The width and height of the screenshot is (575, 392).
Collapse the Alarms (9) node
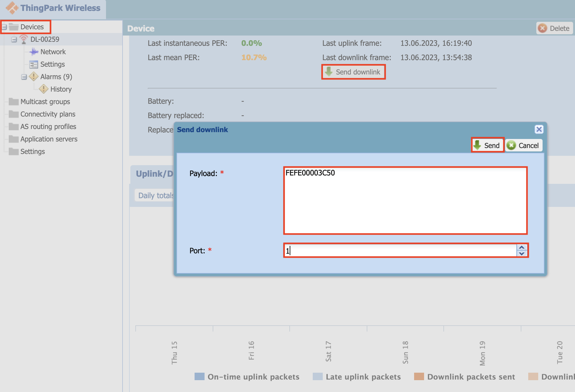[24, 77]
